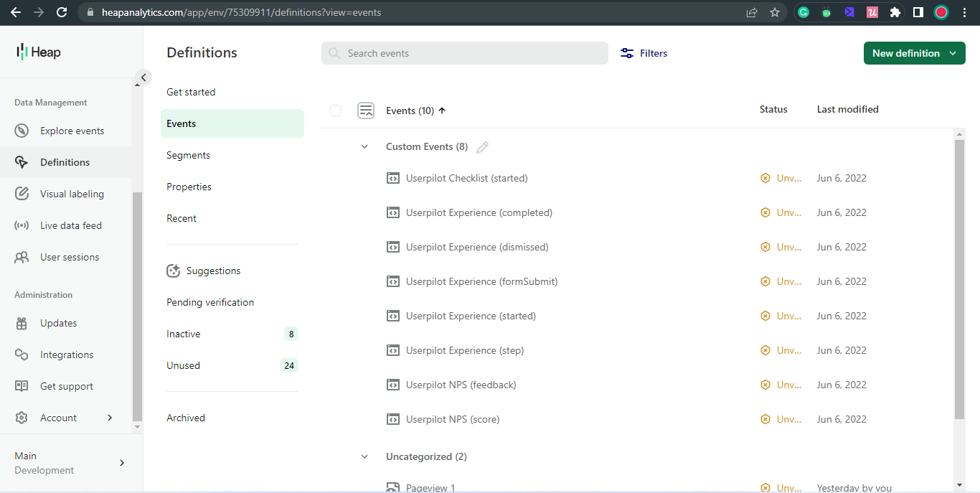The height and width of the screenshot is (493, 980).
Task: Sort by Events column arrow
Action: tap(442, 111)
